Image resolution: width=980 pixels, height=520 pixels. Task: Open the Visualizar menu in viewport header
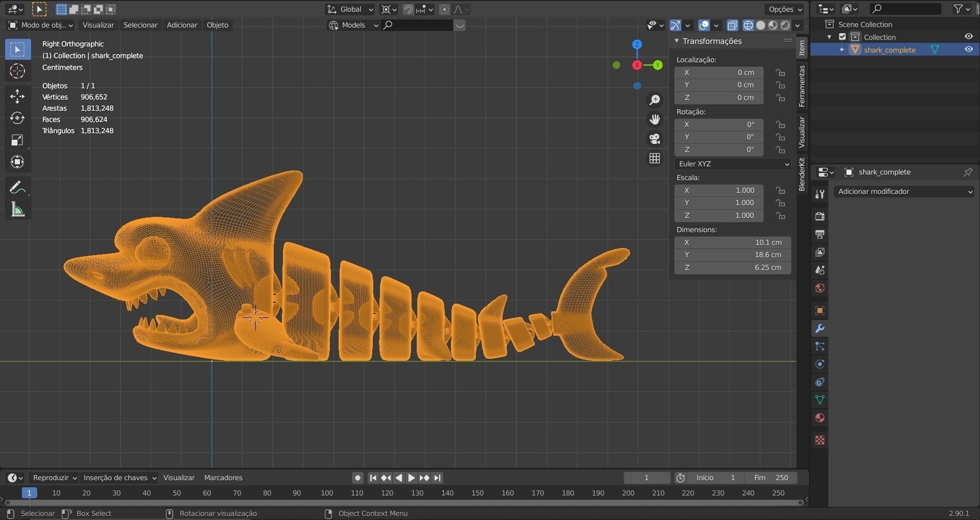click(98, 25)
